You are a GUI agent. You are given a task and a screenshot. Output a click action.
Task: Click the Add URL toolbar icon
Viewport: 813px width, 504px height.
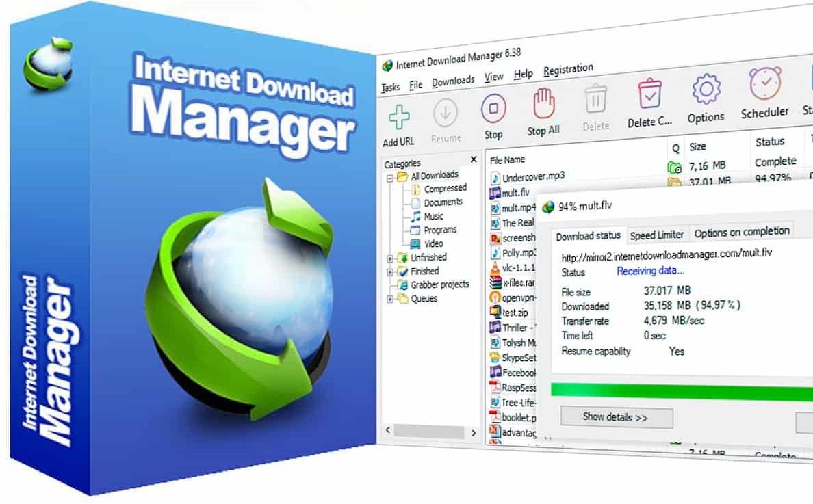click(x=399, y=117)
